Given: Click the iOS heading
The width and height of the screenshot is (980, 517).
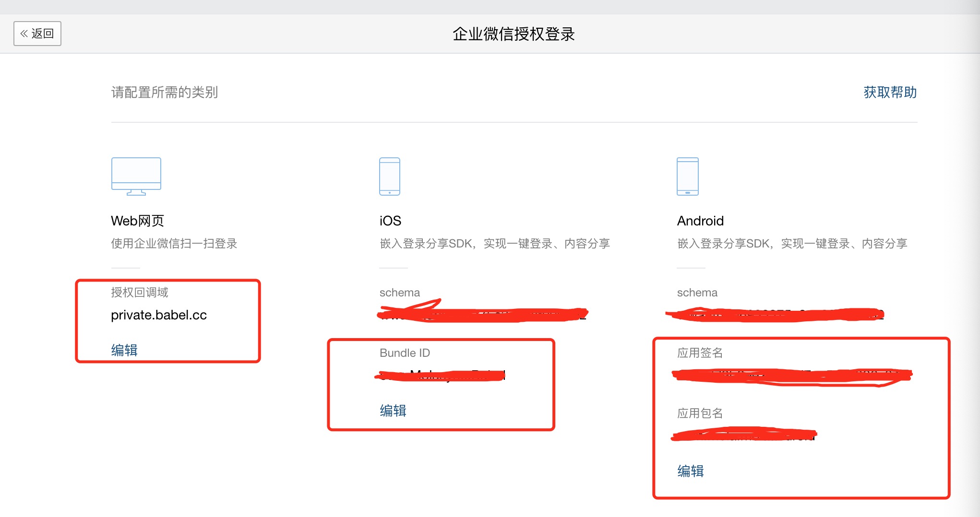Looking at the screenshot, I should coord(390,221).
